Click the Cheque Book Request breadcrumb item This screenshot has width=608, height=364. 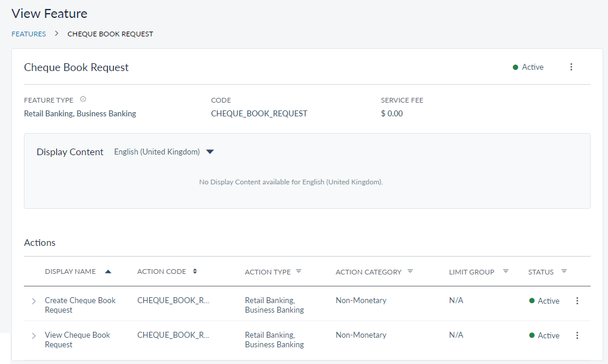coord(110,34)
